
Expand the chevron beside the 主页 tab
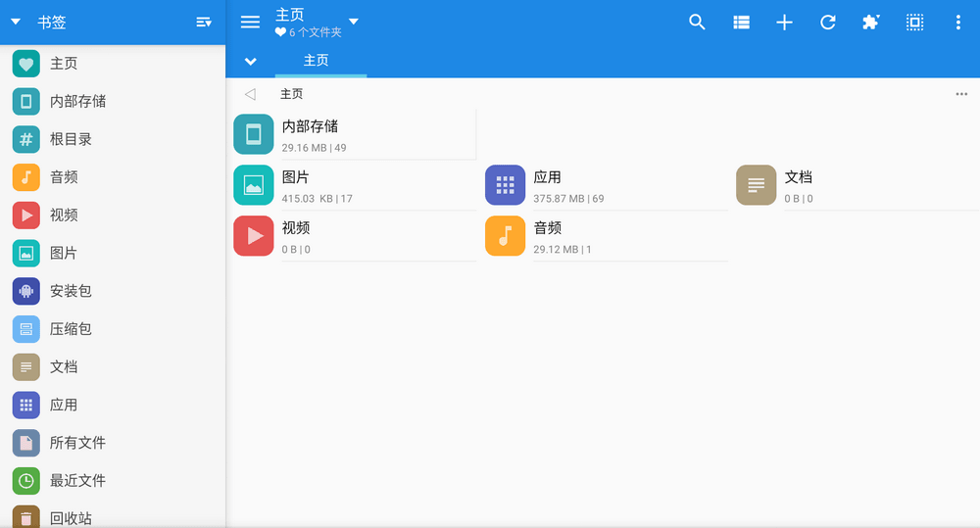(250, 61)
